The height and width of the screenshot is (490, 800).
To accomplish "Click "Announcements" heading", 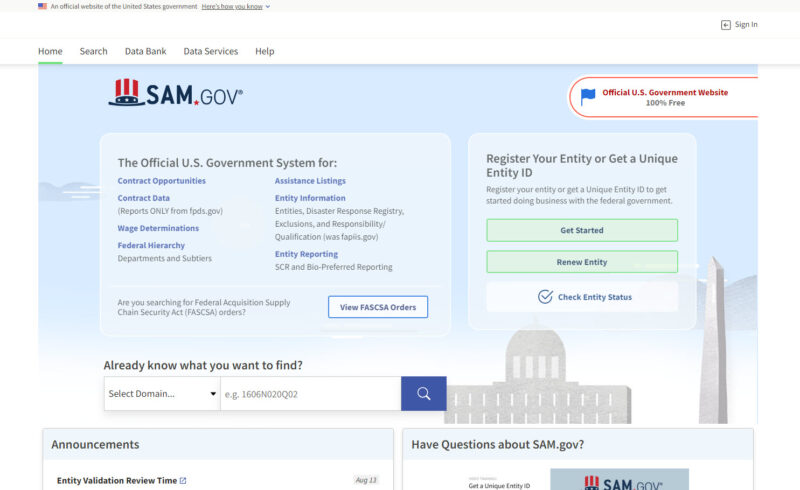I will point(95,445).
